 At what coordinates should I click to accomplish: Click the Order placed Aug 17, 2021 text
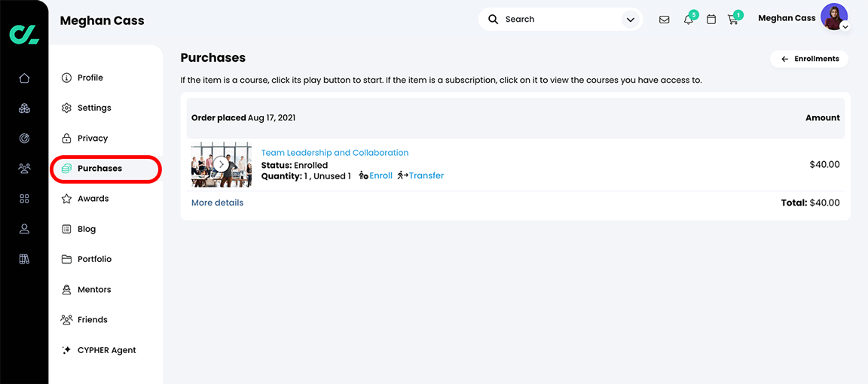point(243,118)
